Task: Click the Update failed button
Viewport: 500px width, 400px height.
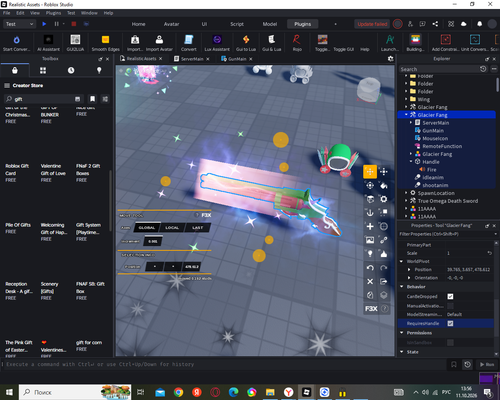Action: point(372,24)
